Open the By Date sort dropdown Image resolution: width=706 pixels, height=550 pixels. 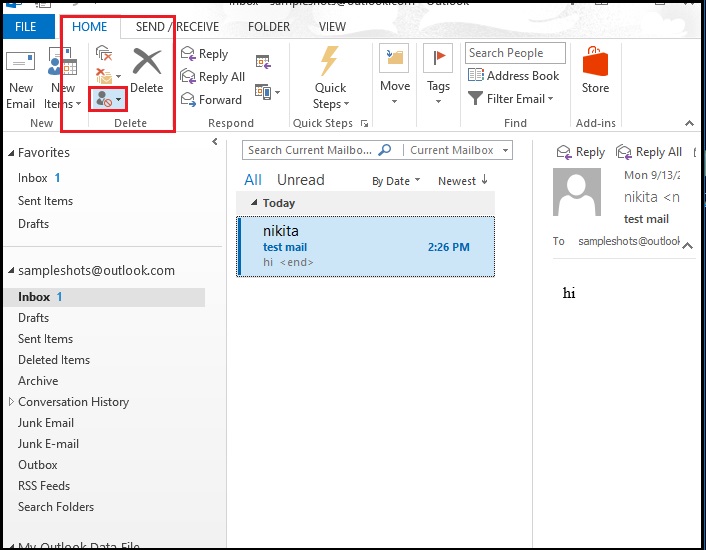point(396,181)
